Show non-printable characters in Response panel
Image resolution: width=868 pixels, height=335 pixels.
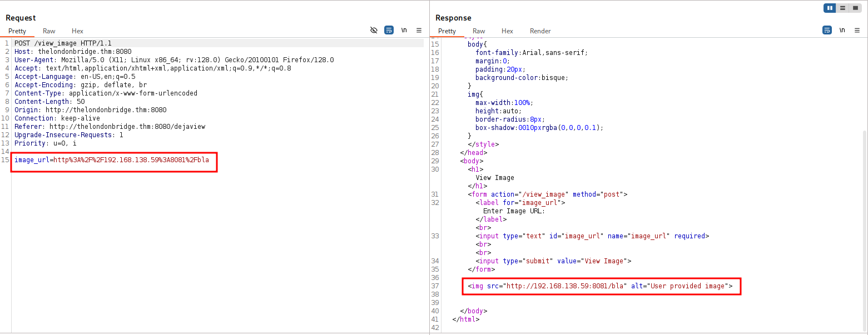click(x=842, y=31)
